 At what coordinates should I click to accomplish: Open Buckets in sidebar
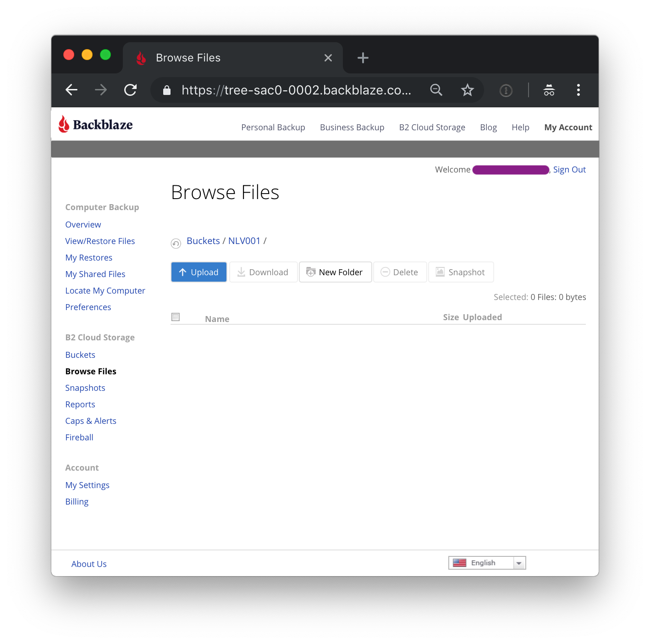(x=80, y=355)
